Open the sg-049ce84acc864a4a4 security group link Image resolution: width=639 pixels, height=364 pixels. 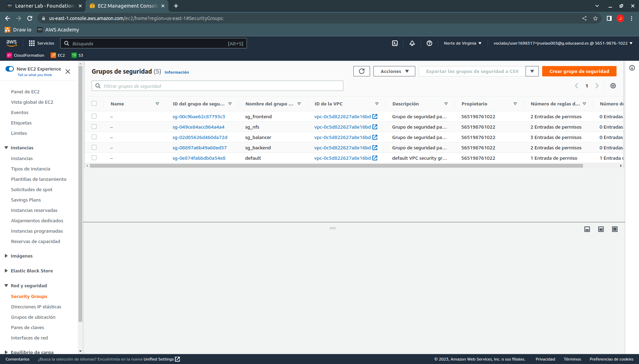pos(198,127)
